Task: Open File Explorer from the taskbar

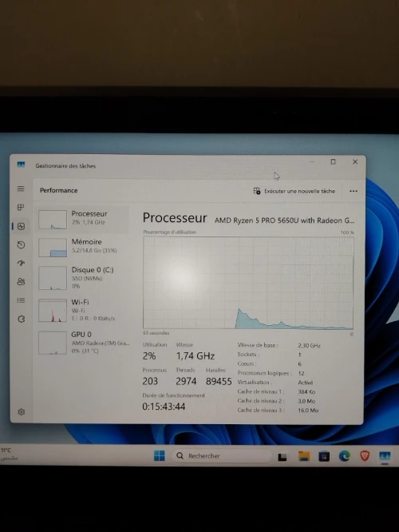Action: tap(304, 456)
